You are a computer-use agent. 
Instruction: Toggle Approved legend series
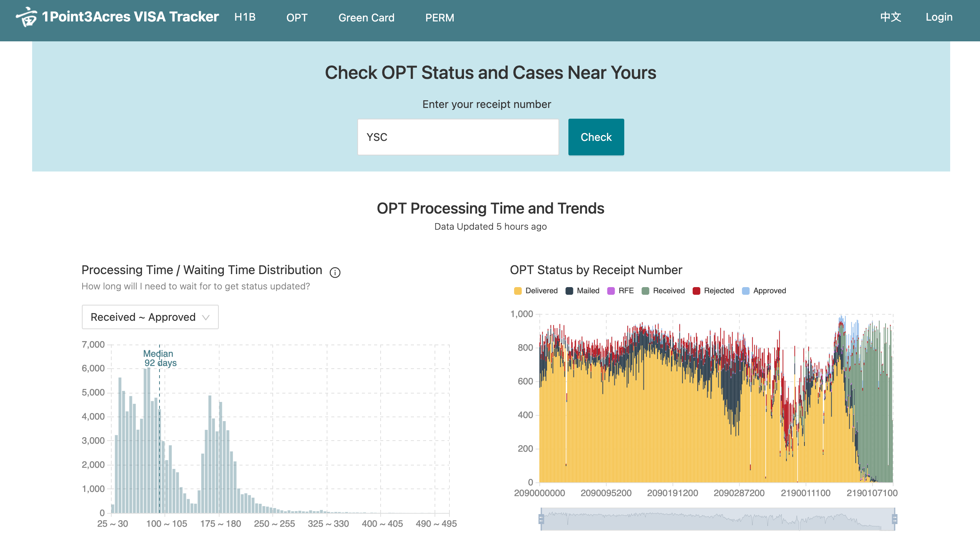(x=764, y=291)
